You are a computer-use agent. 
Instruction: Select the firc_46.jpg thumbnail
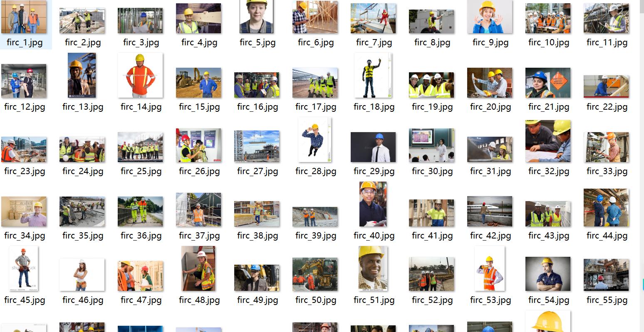point(82,275)
